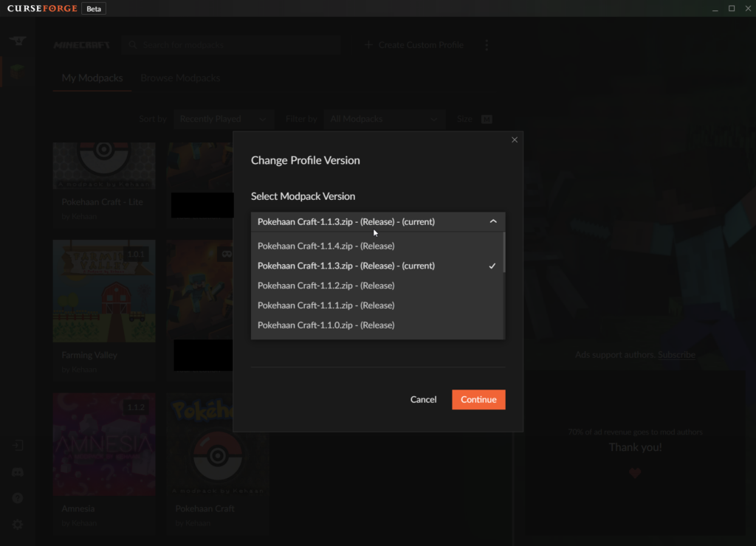The width and height of the screenshot is (756, 546).
Task: Open the Pokehaan Craft - Lite modpack thumbnail
Action: tap(104, 165)
